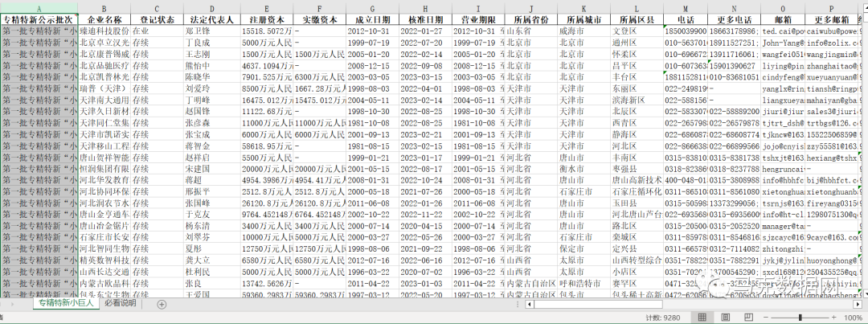Click the 所属省份 header cell

click(x=531, y=19)
